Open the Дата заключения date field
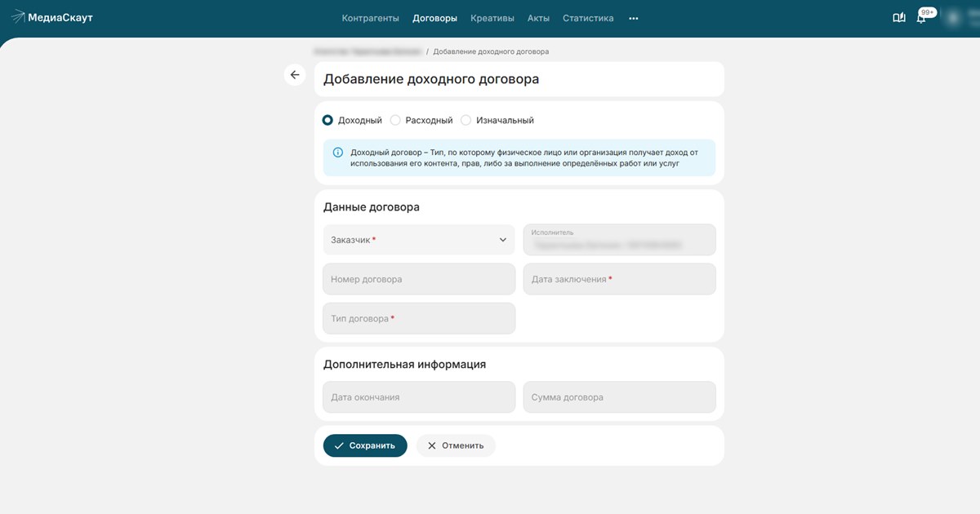Image resolution: width=980 pixels, height=514 pixels. pos(619,279)
